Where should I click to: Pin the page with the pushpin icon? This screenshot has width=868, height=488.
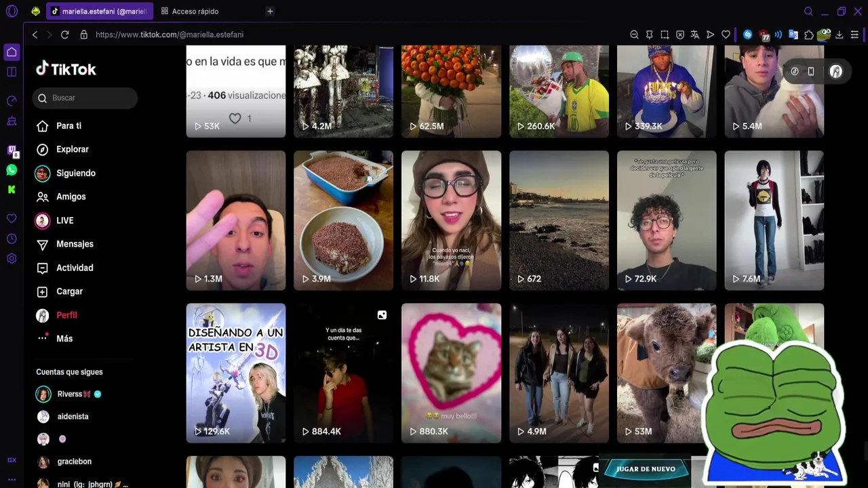coord(649,35)
